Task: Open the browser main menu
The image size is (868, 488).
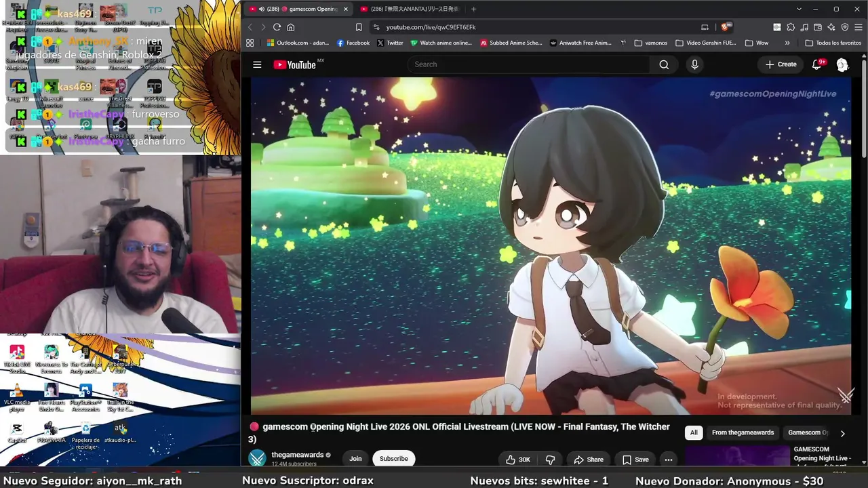Action: (x=859, y=27)
